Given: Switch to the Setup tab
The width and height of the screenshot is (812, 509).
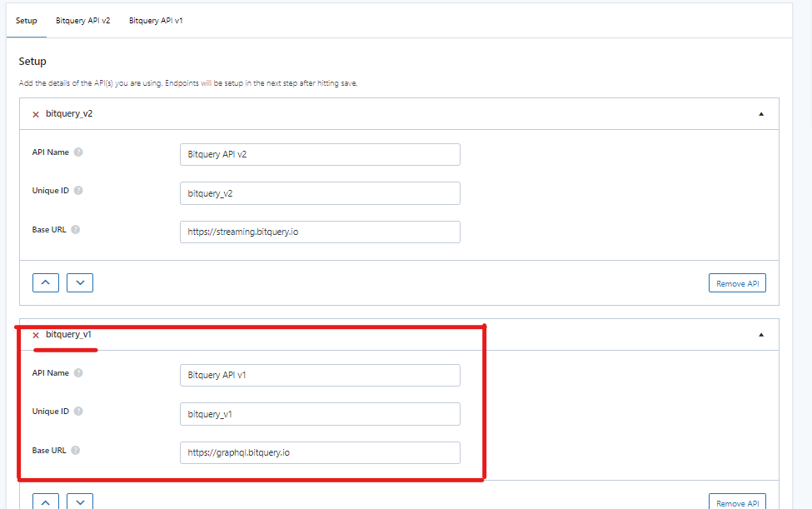Looking at the screenshot, I should pos(27,21).
